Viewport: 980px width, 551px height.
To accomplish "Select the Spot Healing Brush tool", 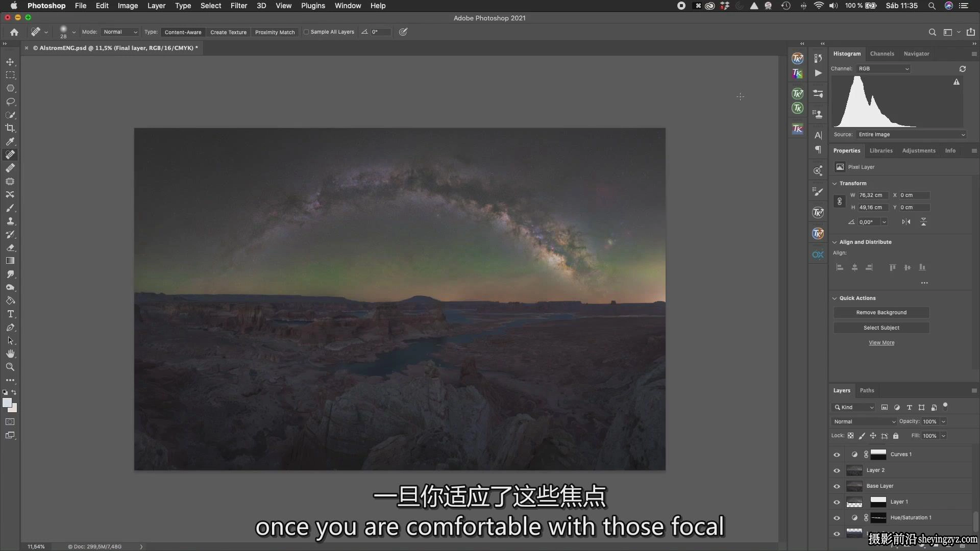I will click(10, 155).
